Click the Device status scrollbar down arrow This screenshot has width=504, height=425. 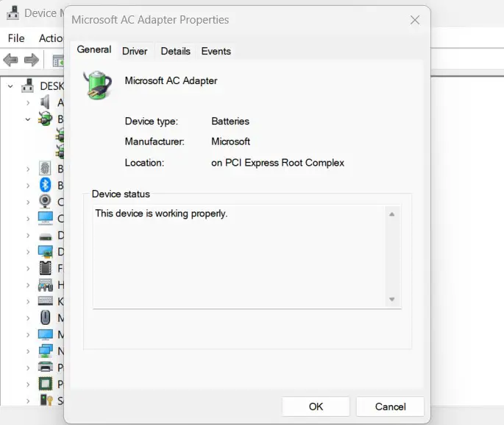click(392, 299)
